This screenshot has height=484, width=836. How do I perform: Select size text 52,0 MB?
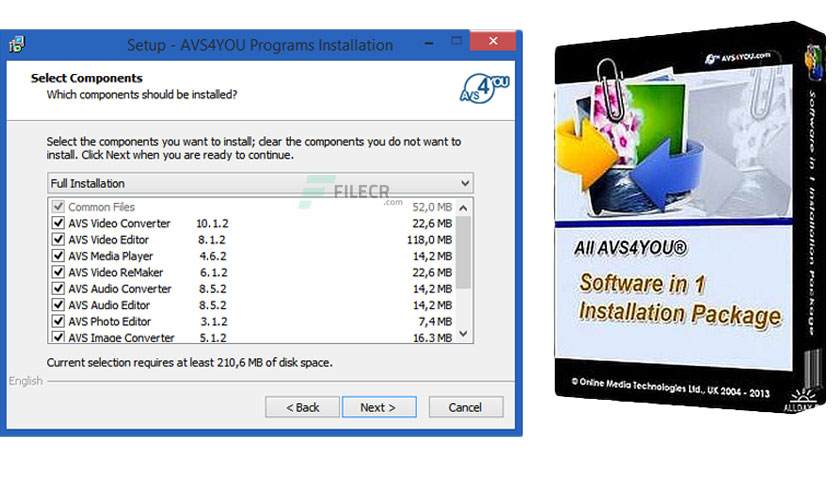click(432, 207)
